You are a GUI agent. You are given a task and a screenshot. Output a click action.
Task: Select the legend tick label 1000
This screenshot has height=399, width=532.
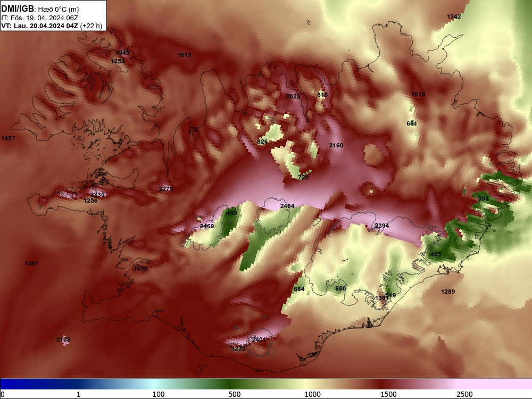point(312,394)
